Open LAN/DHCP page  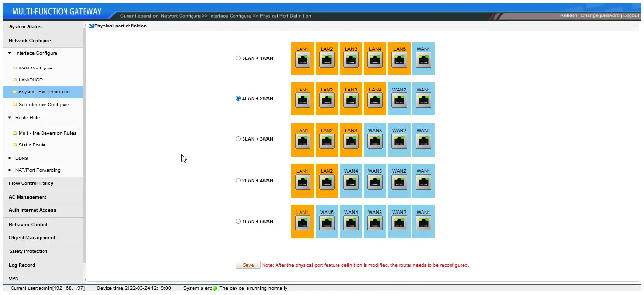31,79
